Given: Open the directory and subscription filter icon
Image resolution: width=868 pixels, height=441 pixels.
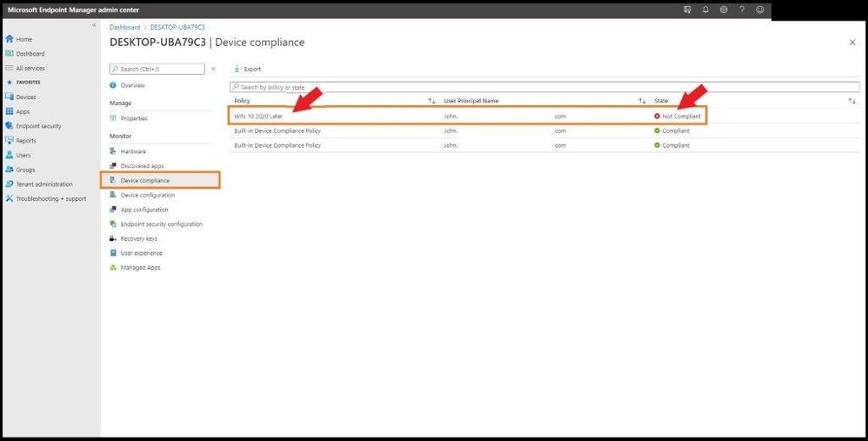Looking at the screenshot, I should (688, 10).
